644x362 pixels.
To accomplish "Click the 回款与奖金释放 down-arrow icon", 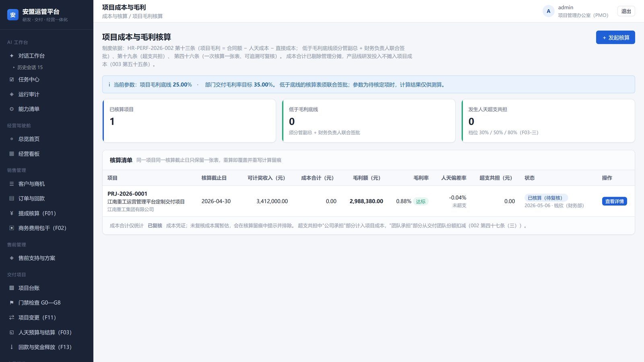I will pyautogui.click(x=12, y=347).
